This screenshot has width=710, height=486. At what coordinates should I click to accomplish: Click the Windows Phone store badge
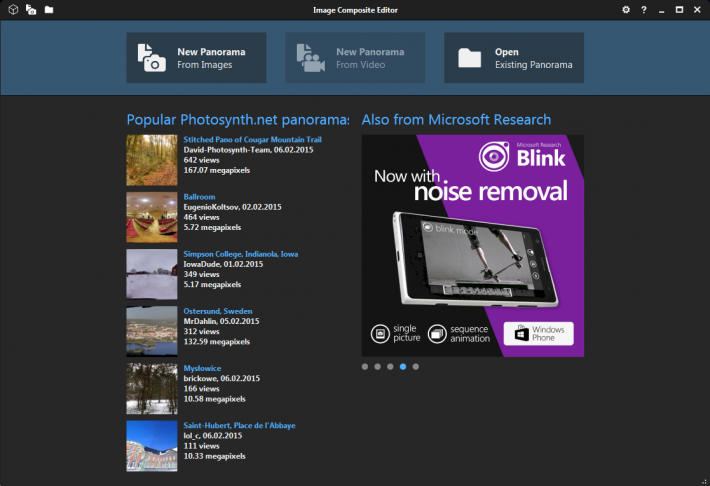click(539, 334)
